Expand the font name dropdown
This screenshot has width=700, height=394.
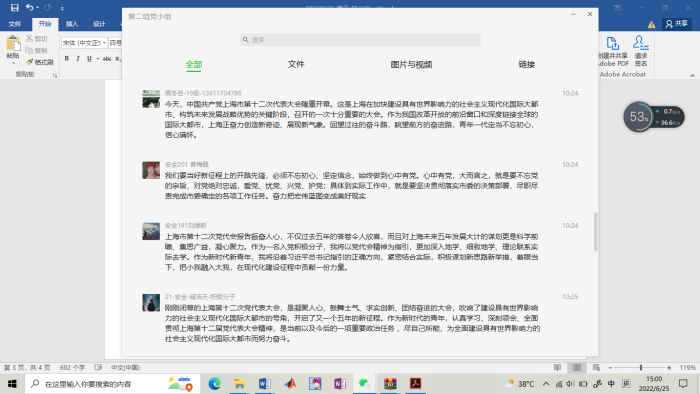coord(104,43)
